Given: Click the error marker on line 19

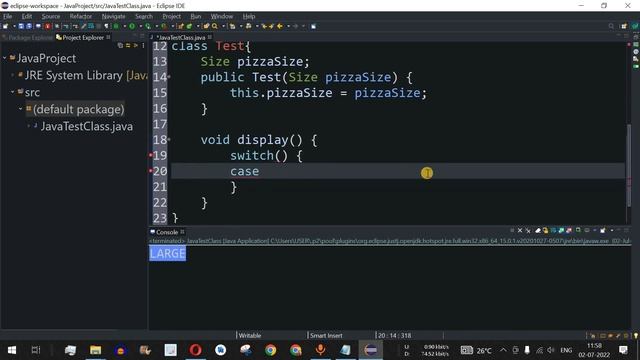Looking at the screenshot, I should pos(151,155).
